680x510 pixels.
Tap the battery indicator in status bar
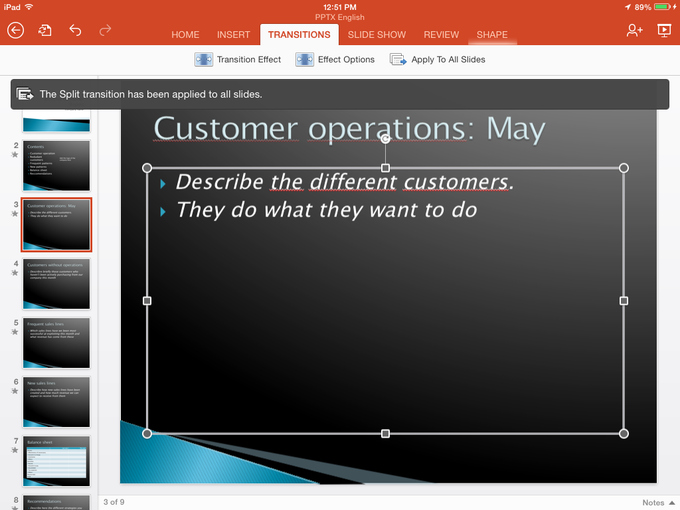(x=661, y=7)
